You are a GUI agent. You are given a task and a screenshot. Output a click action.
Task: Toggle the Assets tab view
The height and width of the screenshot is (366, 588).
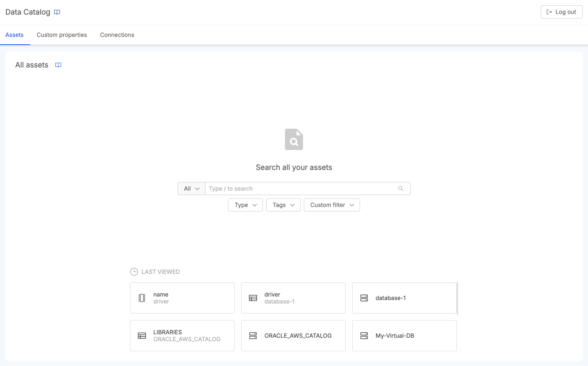pos(14,35)
